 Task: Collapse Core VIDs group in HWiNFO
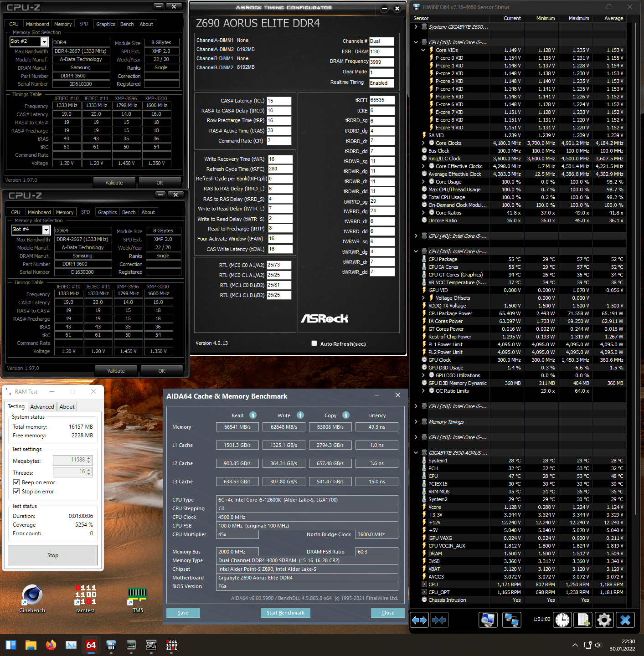[x=423, y=50]
